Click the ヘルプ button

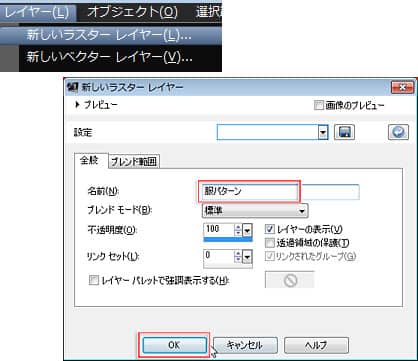tap(316, 345)
